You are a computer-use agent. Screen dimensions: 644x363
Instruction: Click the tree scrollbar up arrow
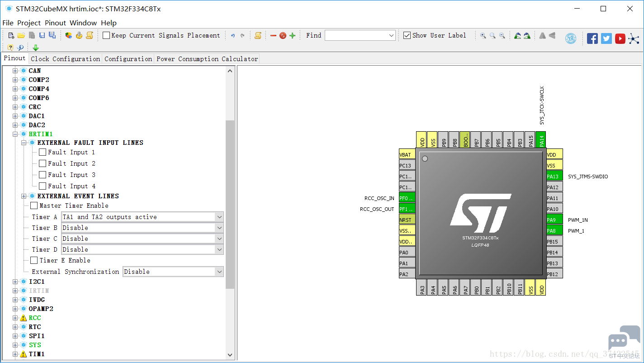tap(230, 71)
